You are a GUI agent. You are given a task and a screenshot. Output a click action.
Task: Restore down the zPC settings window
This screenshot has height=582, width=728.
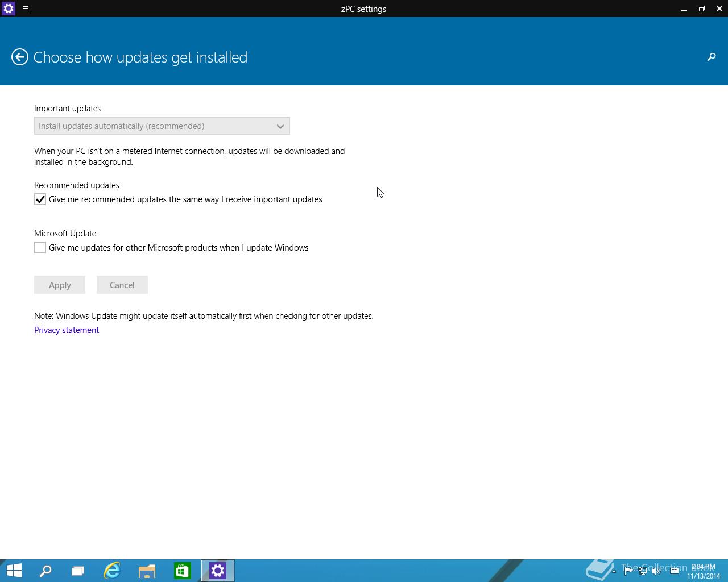pyautogui.click(x=702, y=9)
